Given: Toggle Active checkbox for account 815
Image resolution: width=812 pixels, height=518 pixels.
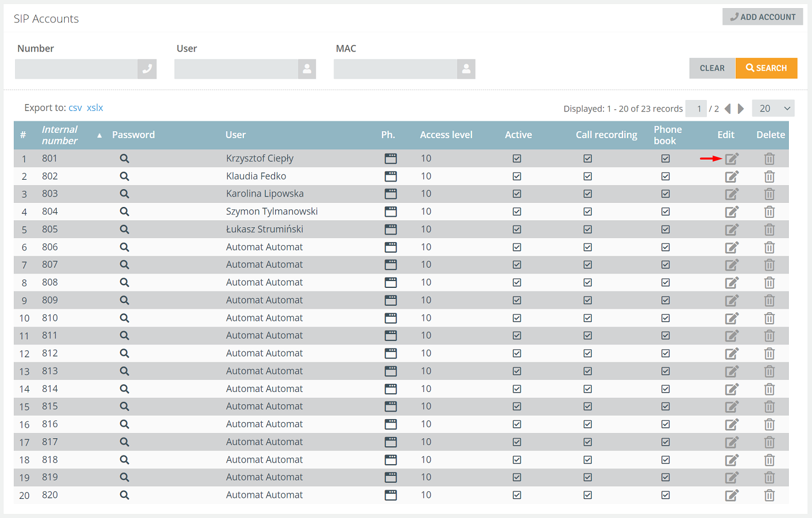Looking at the screenshot, I should pyautogui.click(x=517, y=406).
